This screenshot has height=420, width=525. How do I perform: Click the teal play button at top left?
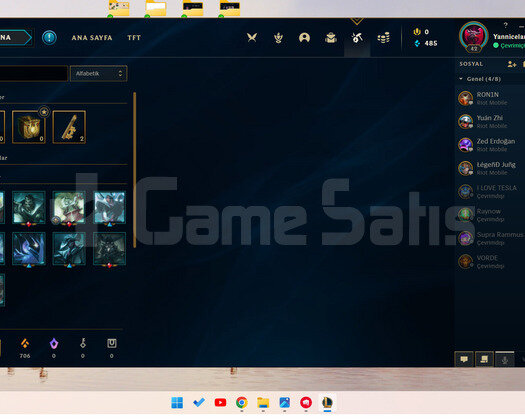click(15, 37)
